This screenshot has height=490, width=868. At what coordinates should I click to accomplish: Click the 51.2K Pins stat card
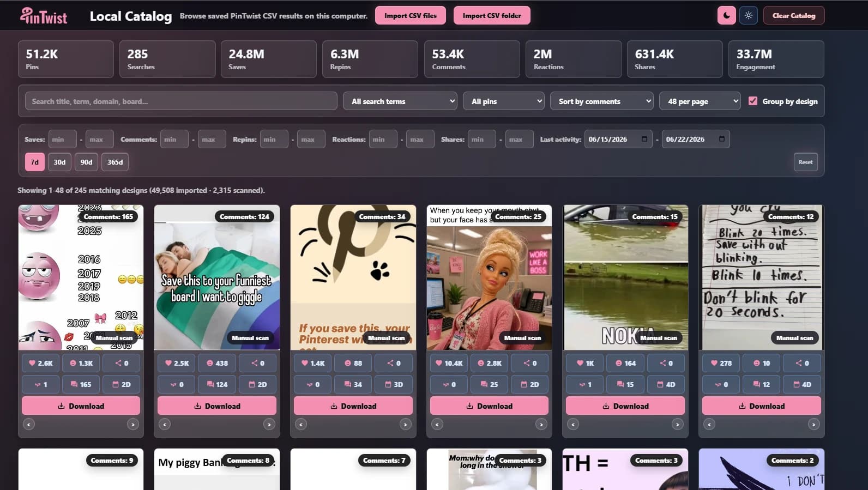[66, 59]
